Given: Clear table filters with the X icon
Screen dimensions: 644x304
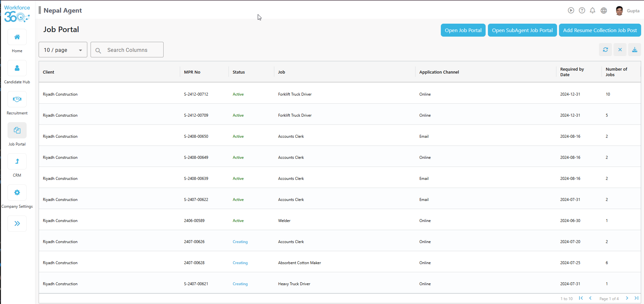Looking at the screenshot, I should (620, 50).
